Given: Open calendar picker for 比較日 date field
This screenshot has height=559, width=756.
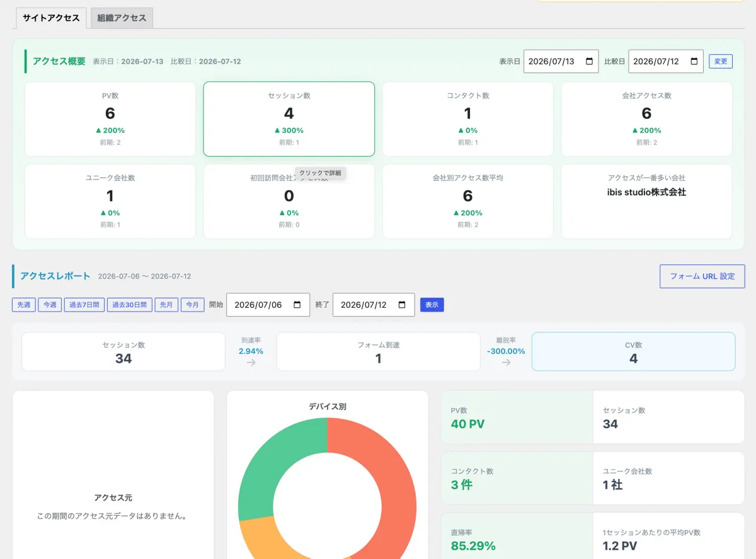Looking at the screenshot, I should pos(694,62).
